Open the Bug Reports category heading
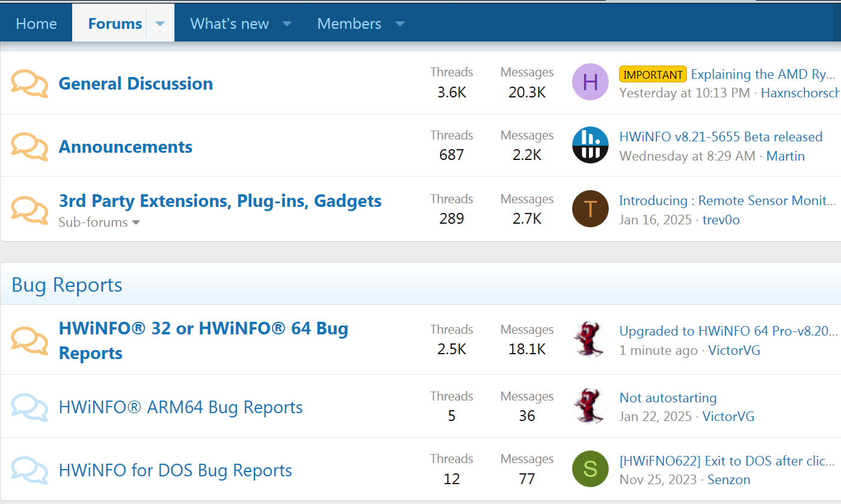This screenshot has width=841, height=504. point(67,285)
